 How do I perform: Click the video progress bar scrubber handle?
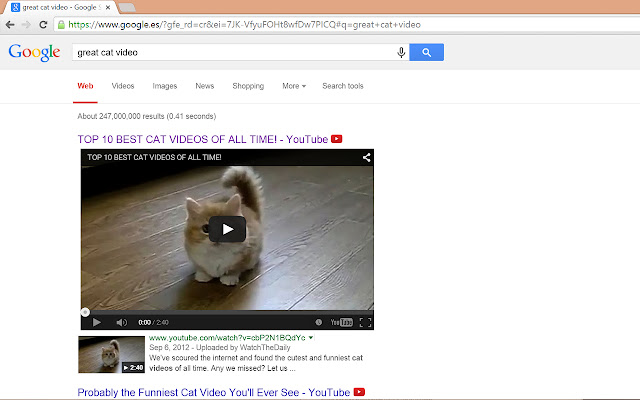coord(85,312)
